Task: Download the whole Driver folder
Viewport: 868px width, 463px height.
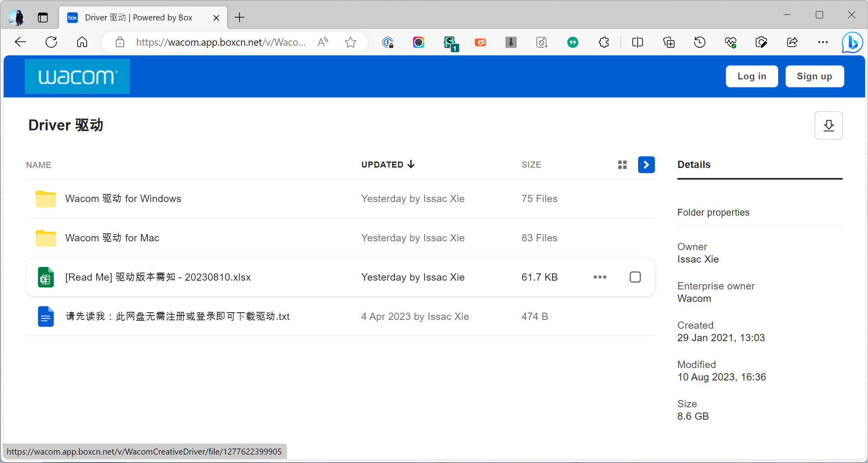Action: 828,125
